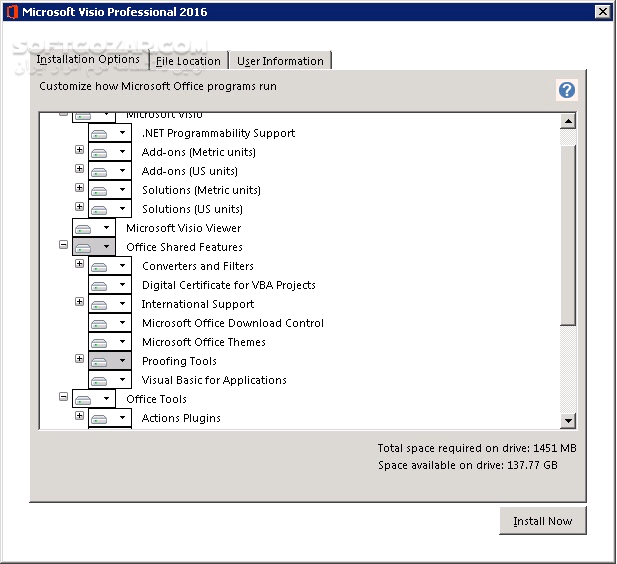Click the Install Now button
This screenshot has height=564, width=617.
pyautogui.click(x=543, y=521)
